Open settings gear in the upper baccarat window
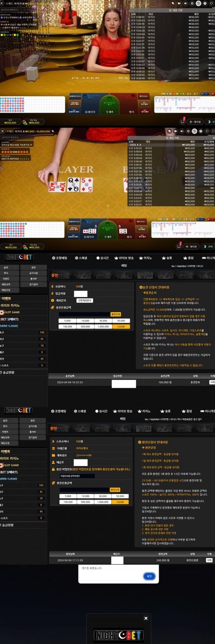The image size is (215, 644). tap(192, 3)
